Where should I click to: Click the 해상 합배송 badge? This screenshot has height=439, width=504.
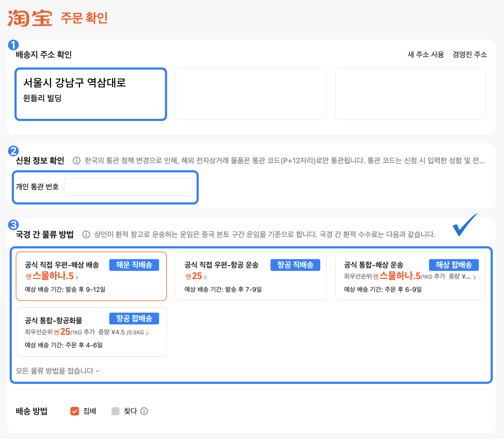[x=454, y=265]
